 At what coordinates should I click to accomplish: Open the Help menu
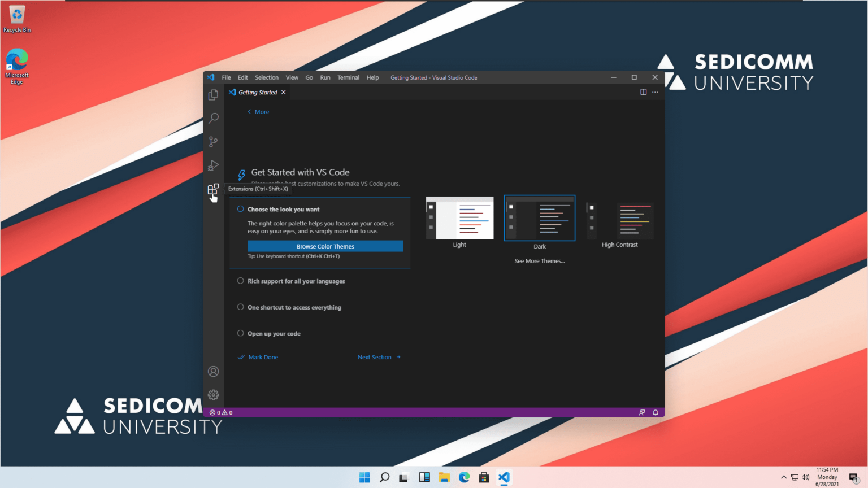[372, 77]
